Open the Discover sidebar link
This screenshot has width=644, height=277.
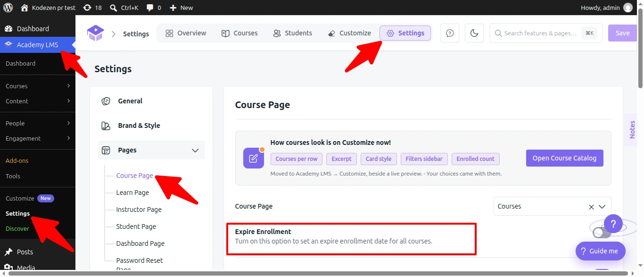pos(17,228)
